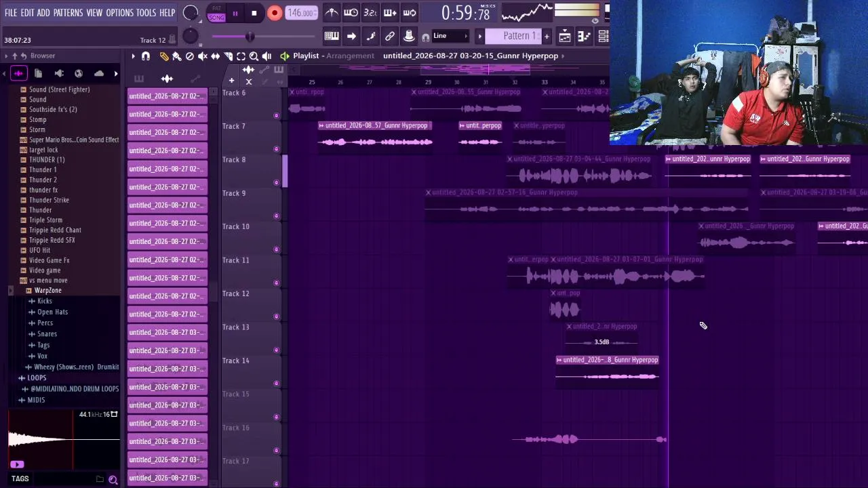Open the EDIT menu
868x488 pixels.
point(27,13)
